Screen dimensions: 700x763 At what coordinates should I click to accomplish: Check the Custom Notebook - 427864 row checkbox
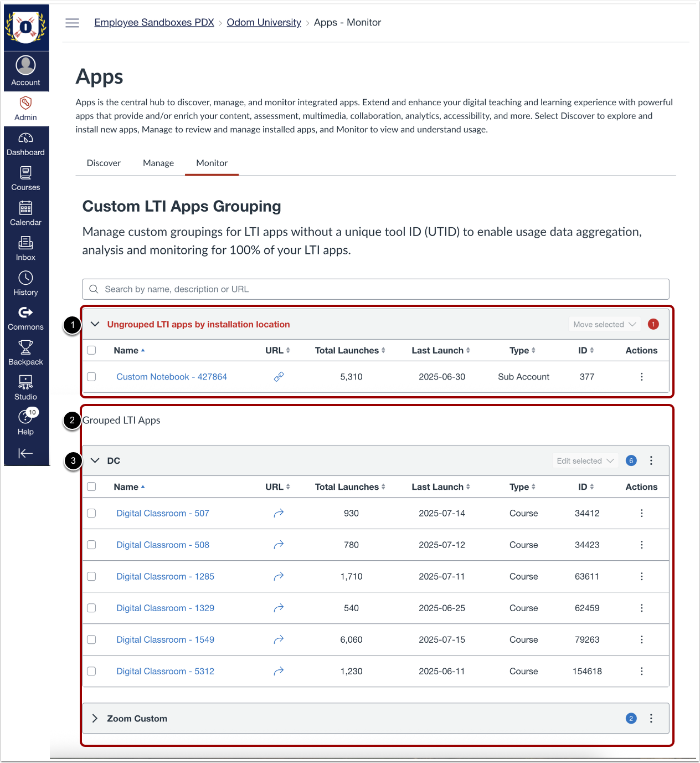tap(91, 376)
